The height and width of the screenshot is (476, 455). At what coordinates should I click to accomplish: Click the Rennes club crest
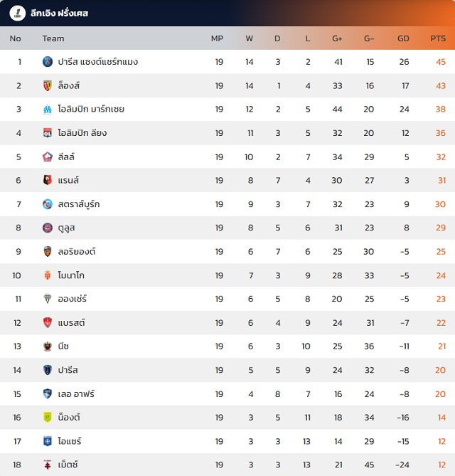[x=48, y=181]
